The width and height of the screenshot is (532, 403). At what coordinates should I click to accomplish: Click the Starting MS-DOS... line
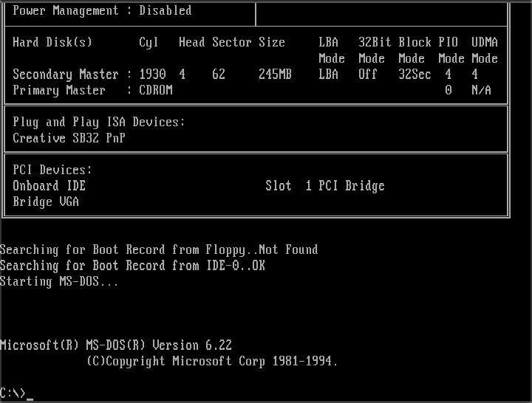[59, 281]
